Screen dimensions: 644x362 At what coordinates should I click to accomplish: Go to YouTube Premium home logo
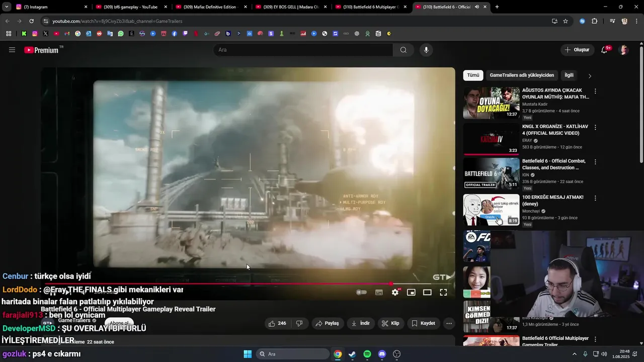click(42, 50)
